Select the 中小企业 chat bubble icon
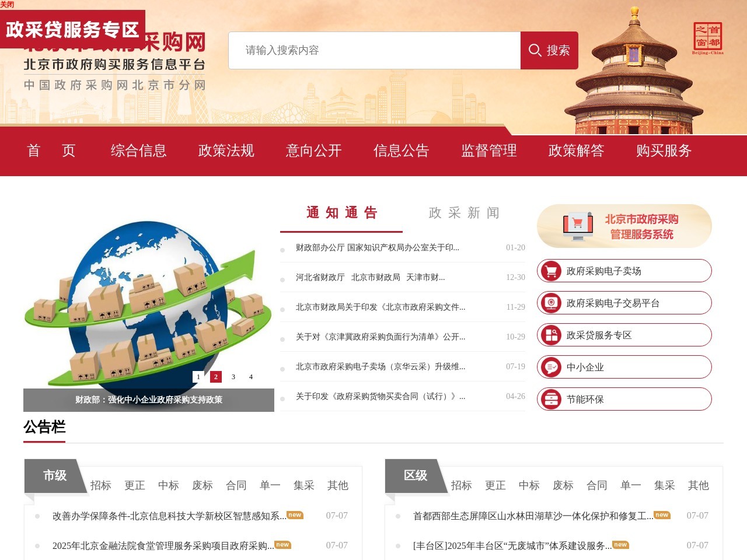This screenshot has width=747, height=560. click(x=551, y=367)
